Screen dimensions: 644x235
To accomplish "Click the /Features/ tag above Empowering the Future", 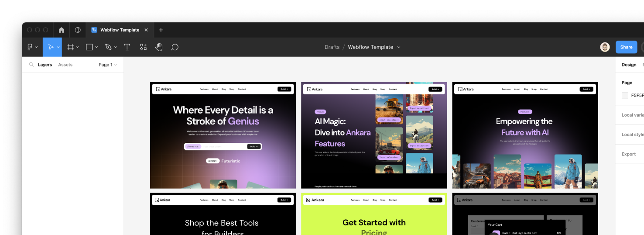I will [525, 112].
